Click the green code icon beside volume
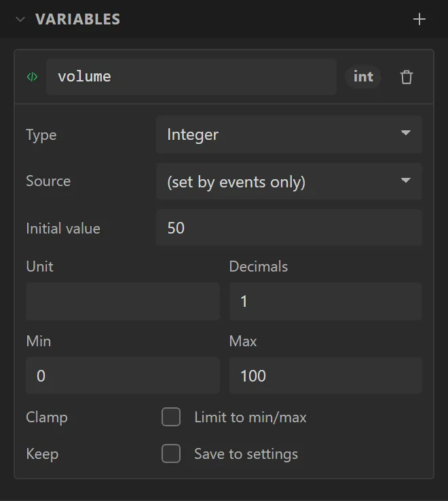This screenshot has height=501, width=448. point(32,77)
